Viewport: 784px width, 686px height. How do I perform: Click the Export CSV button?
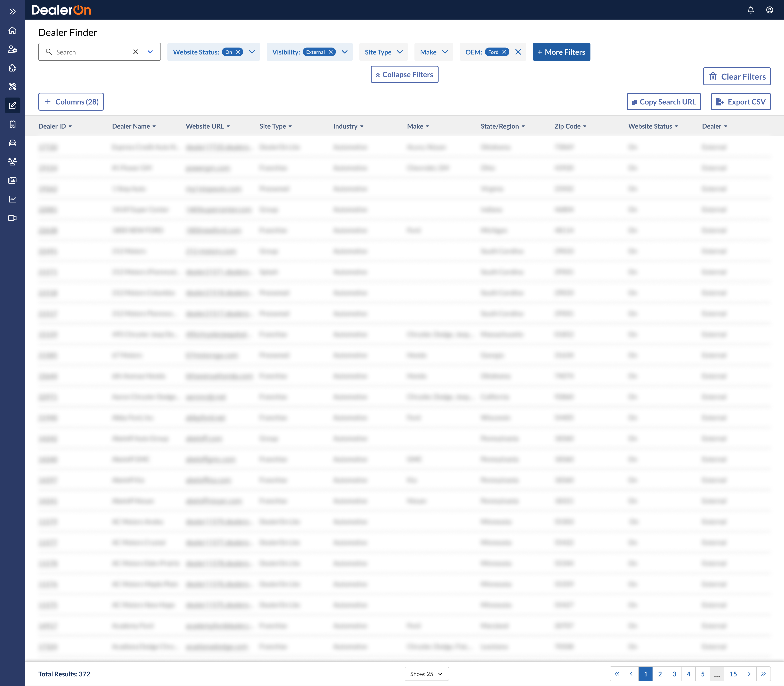coord(740,102)
